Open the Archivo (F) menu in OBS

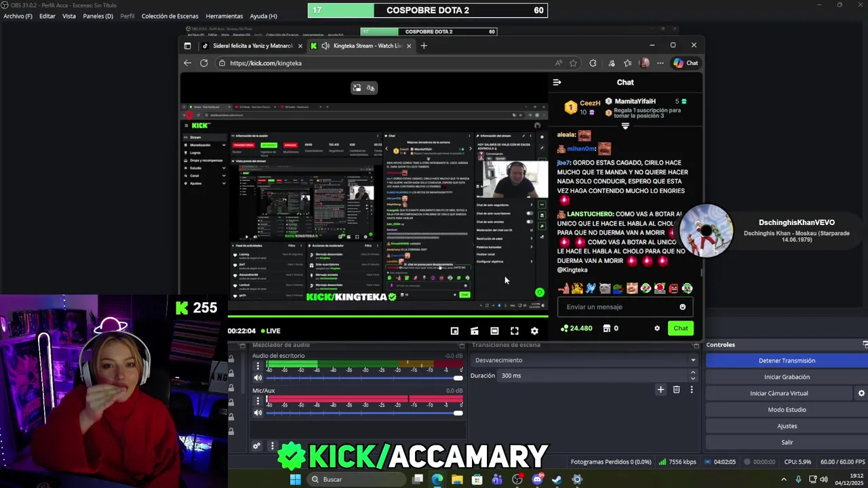[18, 16]
